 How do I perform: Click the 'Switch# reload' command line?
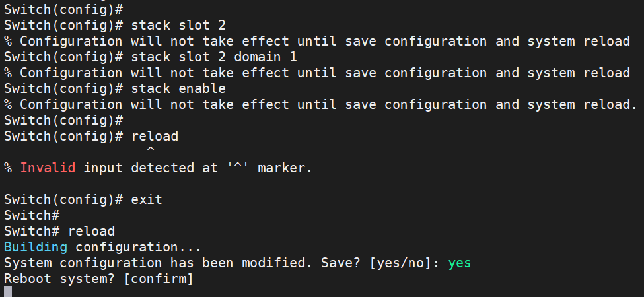(x=59, y=232)
